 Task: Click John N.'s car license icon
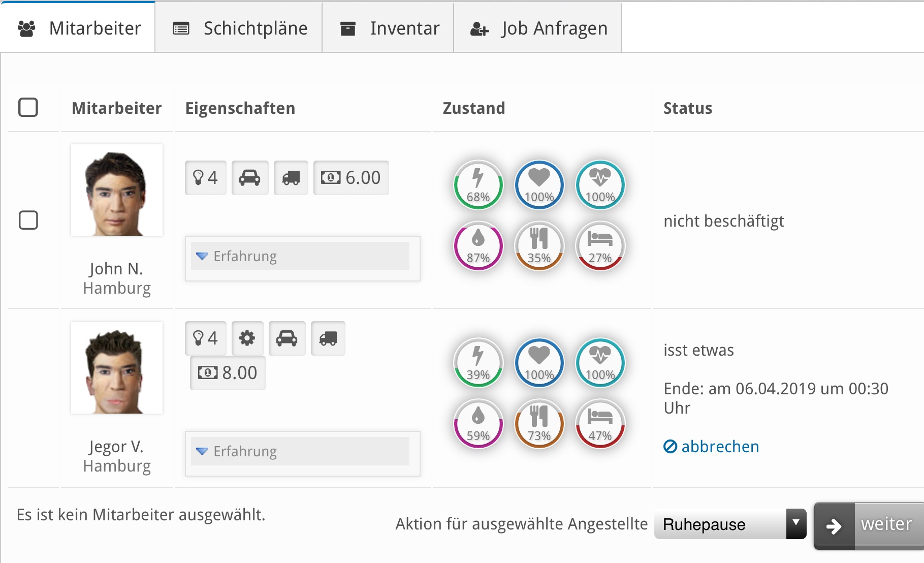point(249,178)
